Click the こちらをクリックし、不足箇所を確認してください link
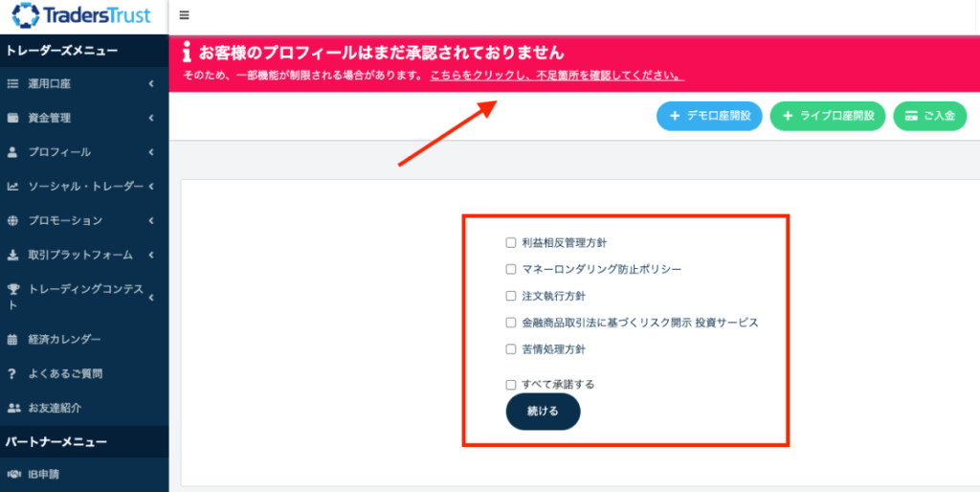980x492 pixels. click(x=557, y=76)
